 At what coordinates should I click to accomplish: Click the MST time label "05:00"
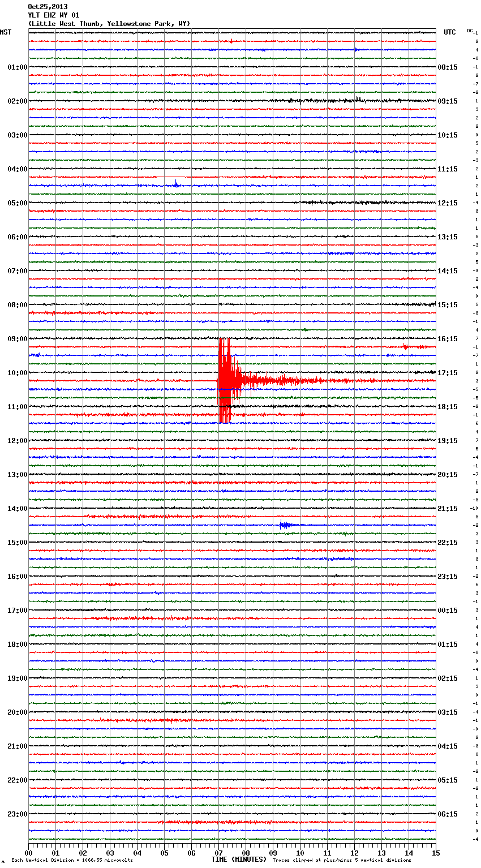[x=17, y=203]
